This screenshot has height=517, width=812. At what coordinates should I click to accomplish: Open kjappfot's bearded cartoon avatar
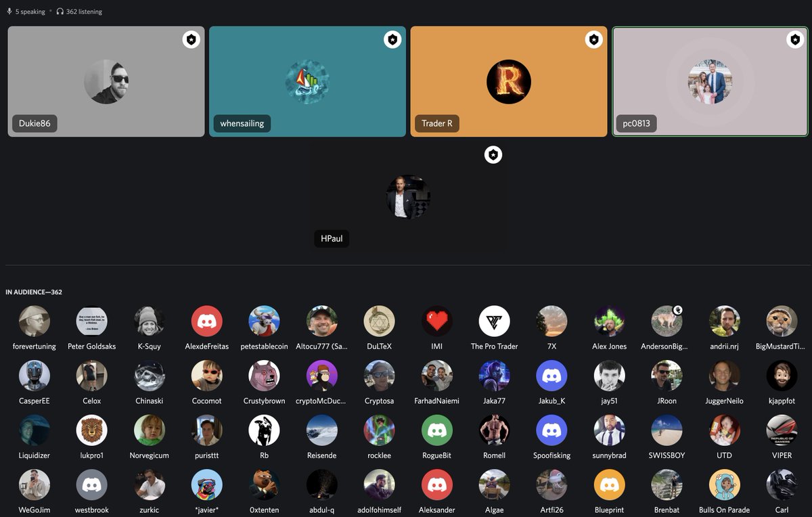click(x=782, y=376)
